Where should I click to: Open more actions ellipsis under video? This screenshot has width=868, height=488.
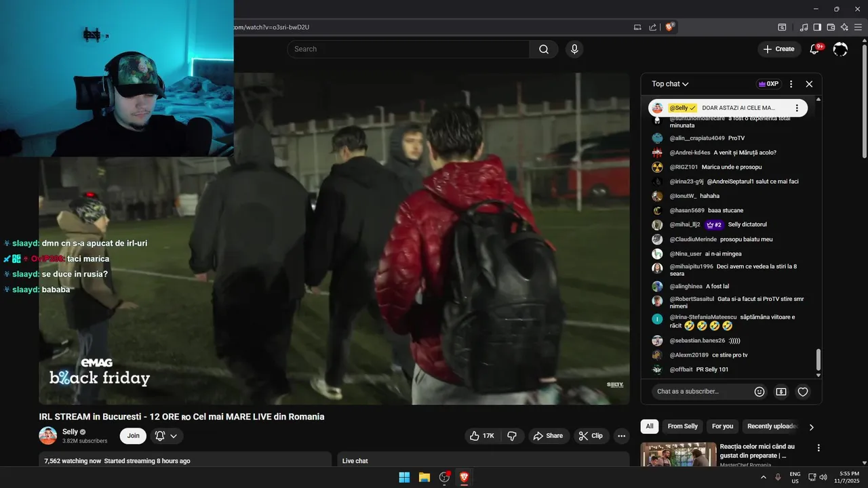[x=622, y=436]
